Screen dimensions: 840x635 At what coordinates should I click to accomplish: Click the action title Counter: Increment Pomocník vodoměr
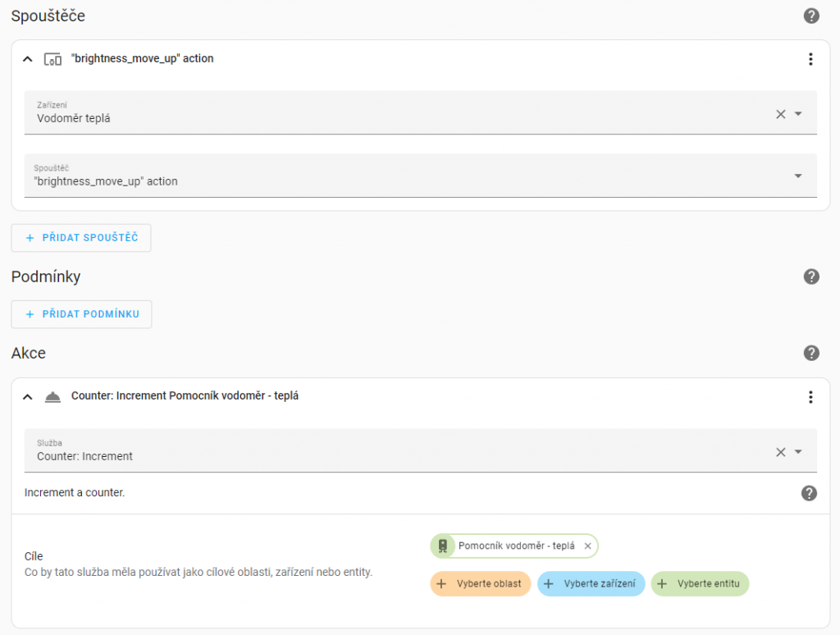[x=185, y=396]
